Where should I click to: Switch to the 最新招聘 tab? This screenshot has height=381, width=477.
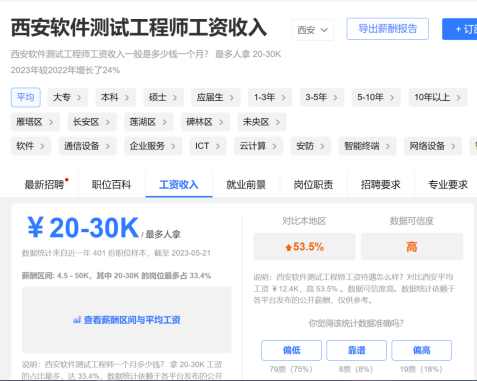click(44, 185)
